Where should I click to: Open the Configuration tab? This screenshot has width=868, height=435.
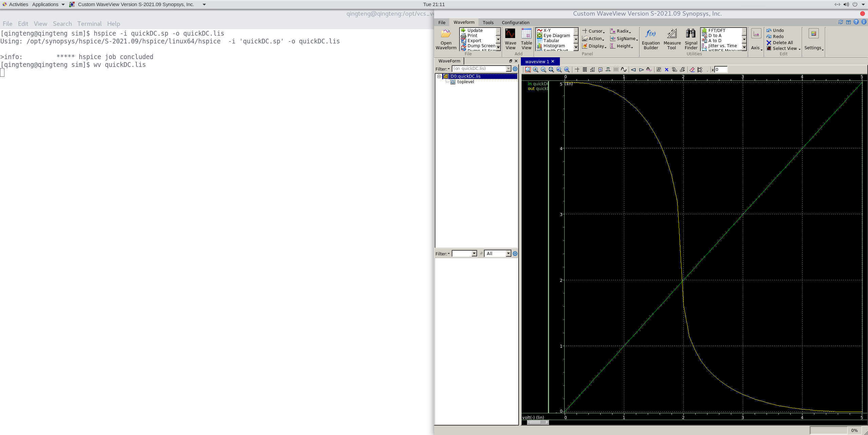pyautogui.click(x=515, y=22)
